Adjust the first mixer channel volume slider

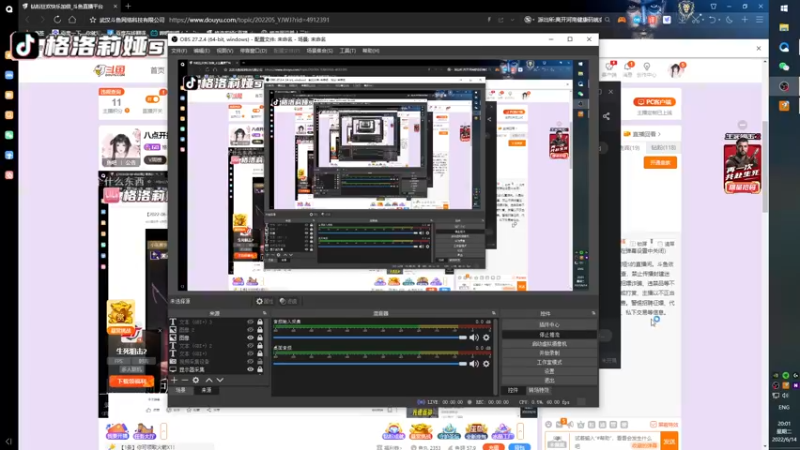point(370,337)
